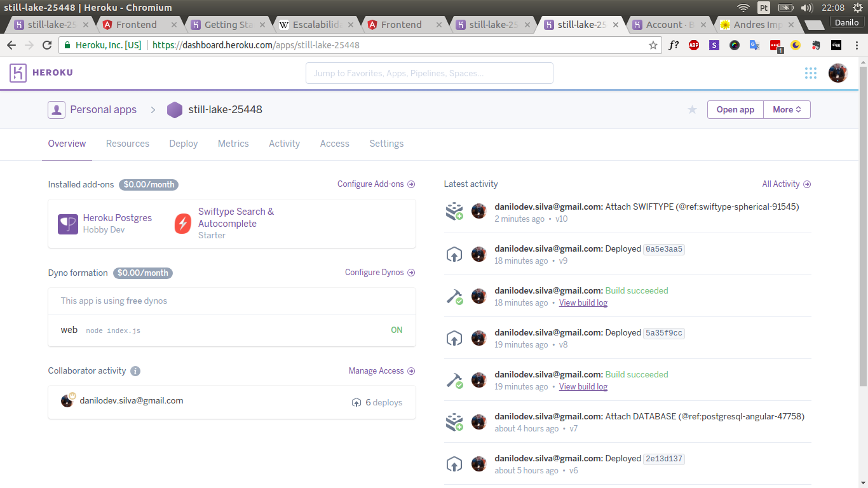Open the Wi-Fi indicator in system tray
This screenshot has height=488, width=868.
[743, 8]
